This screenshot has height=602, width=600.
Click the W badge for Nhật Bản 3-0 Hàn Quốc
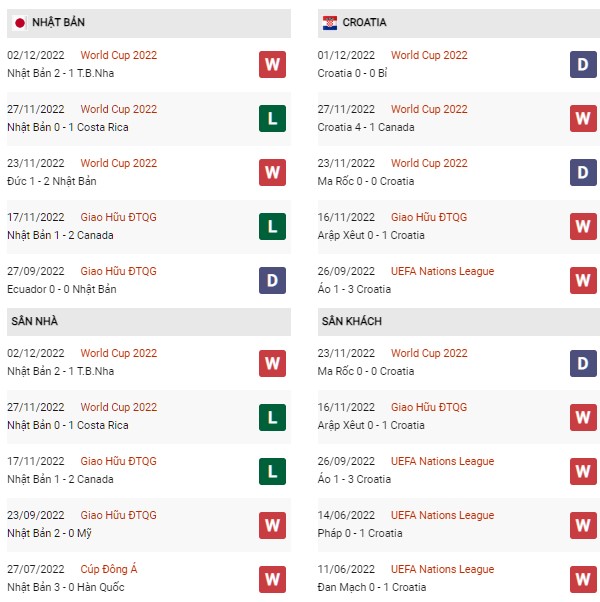pos(272,579)
